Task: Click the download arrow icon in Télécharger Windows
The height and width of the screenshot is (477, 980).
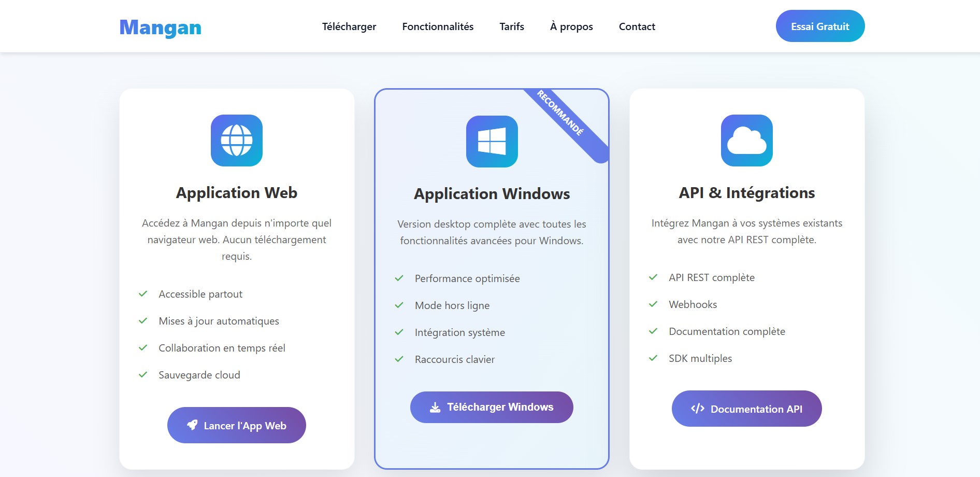Action: (435, 408)
